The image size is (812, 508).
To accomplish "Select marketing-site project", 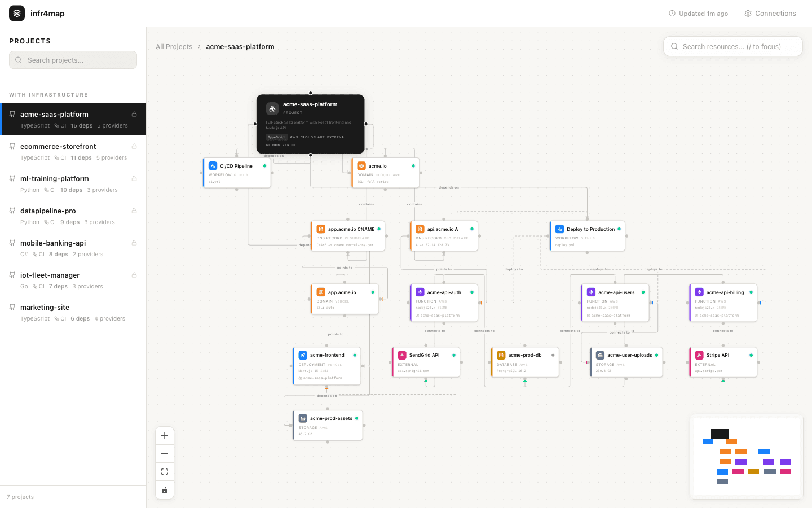I will [x=73, y=313].
